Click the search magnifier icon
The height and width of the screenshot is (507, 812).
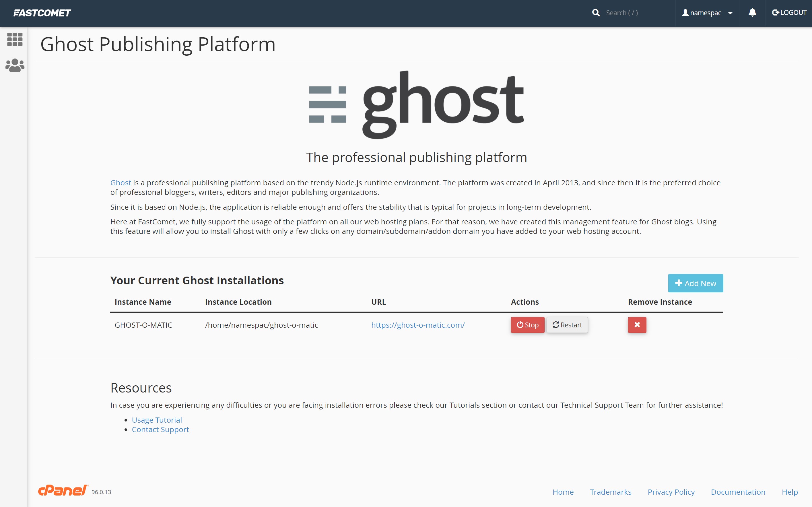click(x=595, y=13)
